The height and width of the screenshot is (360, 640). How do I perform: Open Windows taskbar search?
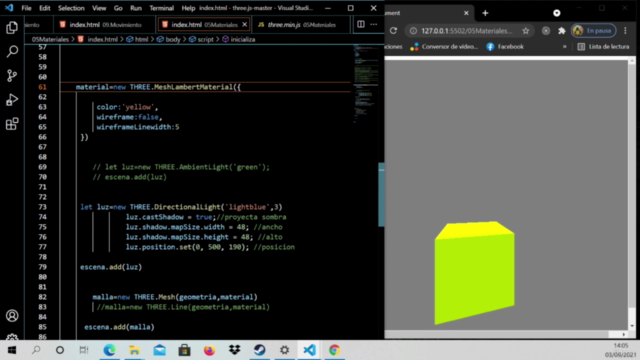36,350
